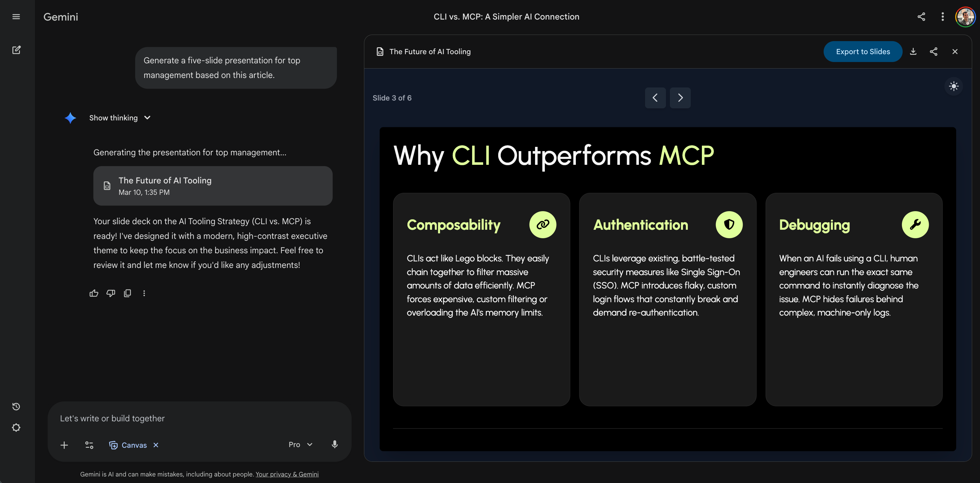Go back to the previous slide
The image size is (980, 483).
pyautogui.click(x=655, y=98)
